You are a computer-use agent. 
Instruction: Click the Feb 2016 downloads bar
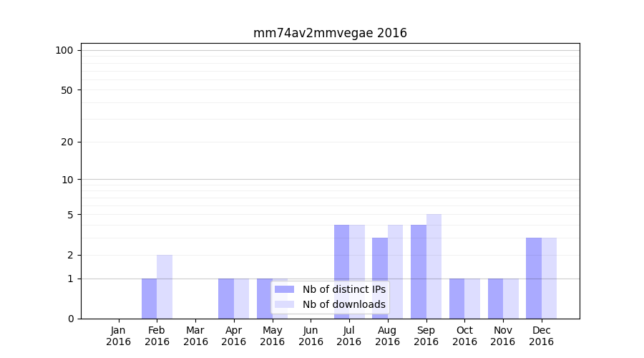[x=165, y=287]
